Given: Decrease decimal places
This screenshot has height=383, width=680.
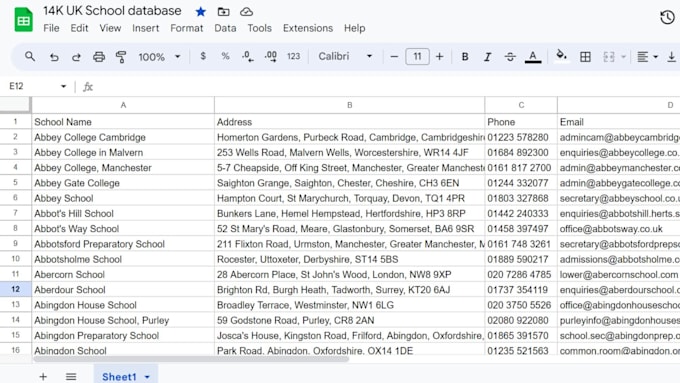Looking at the screenshot, I should (248, 56).
